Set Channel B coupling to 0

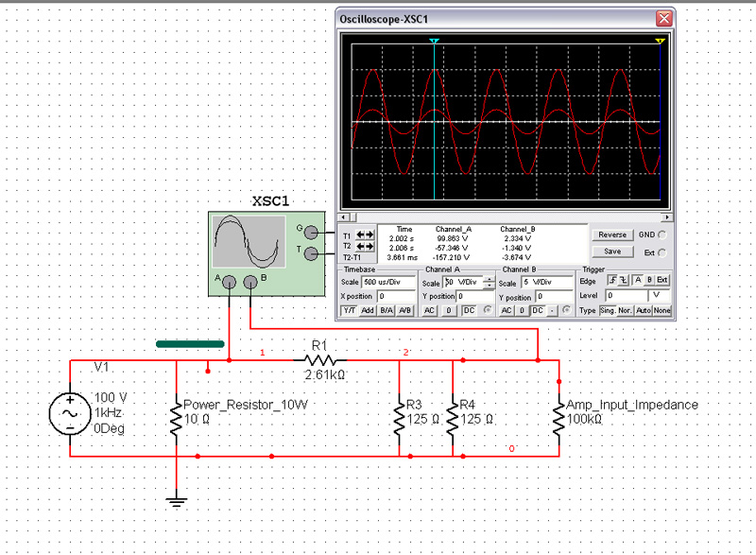522,310
